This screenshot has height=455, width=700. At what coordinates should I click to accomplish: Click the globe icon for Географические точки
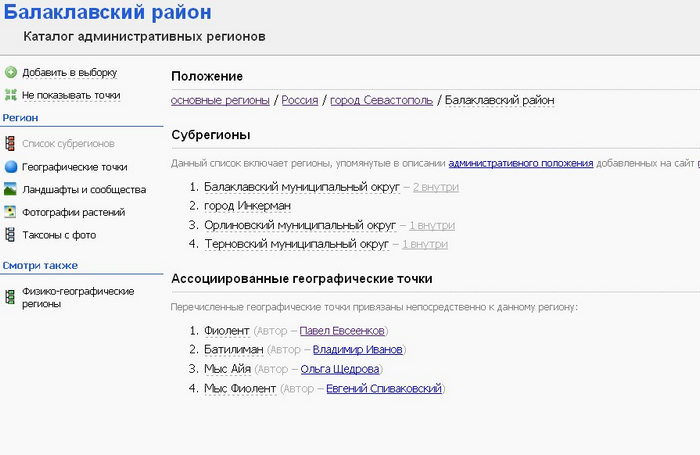[10, 167]
